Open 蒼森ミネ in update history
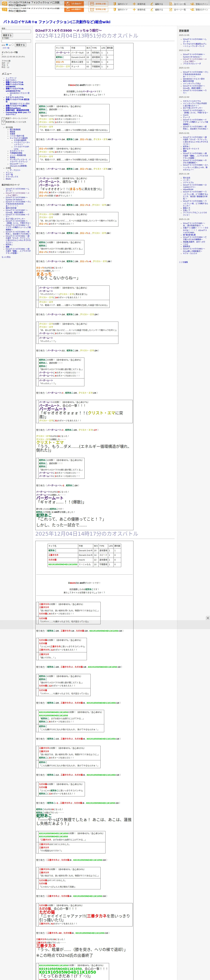 pos(186,208)
